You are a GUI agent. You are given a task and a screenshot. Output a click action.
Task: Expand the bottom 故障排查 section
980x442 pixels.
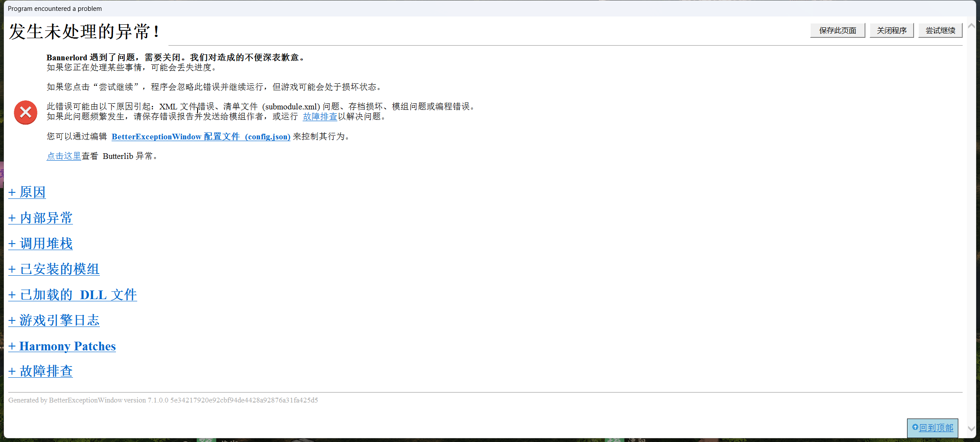[40, 371]
